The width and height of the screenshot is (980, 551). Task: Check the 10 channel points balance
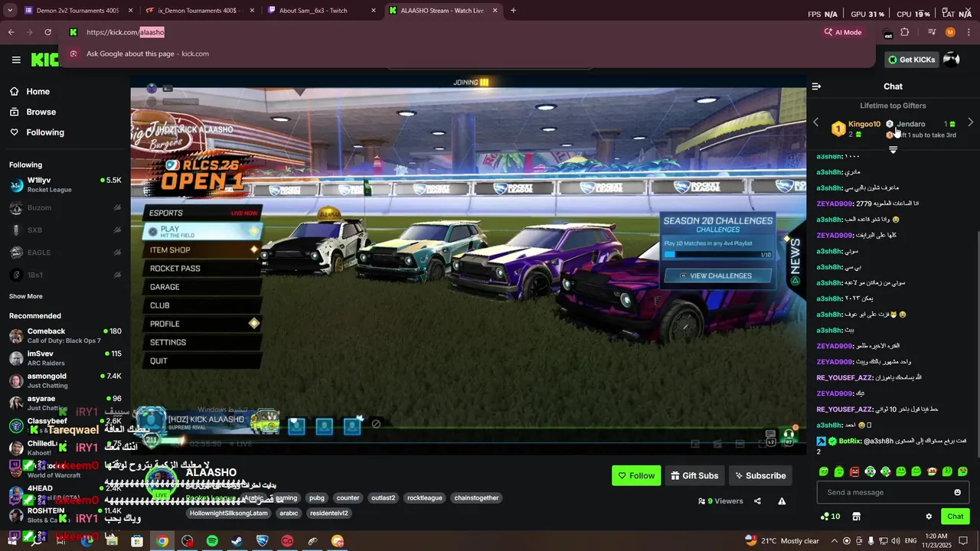coord(829,517)
